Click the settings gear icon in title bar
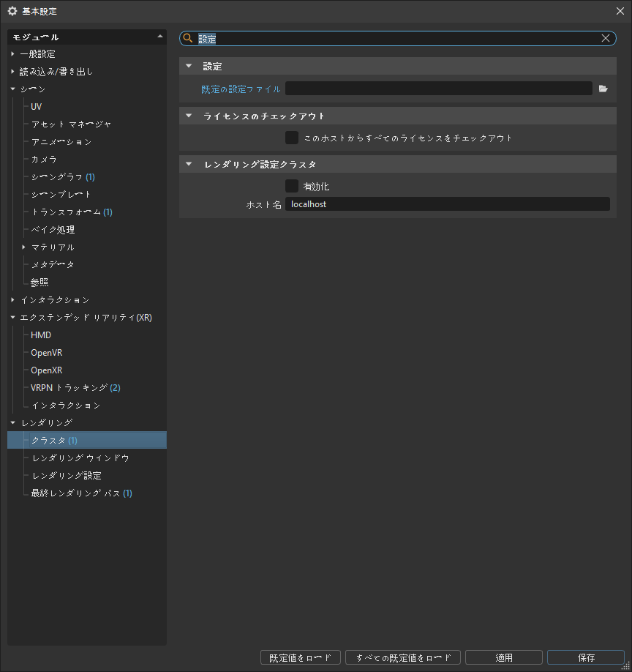This screenshot has width=632, height=672. (x=12, y=11)
